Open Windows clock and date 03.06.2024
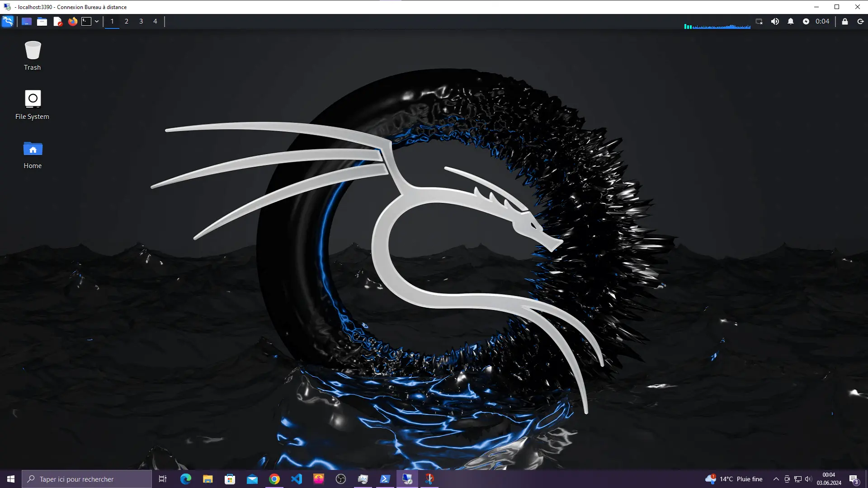 pos(829,479)
